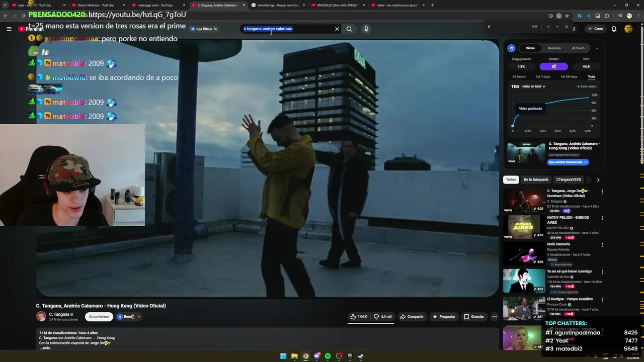Open Ya no sé qué hacer conmigo thumbnail
The image size is (644, 362).
[524, 281]
